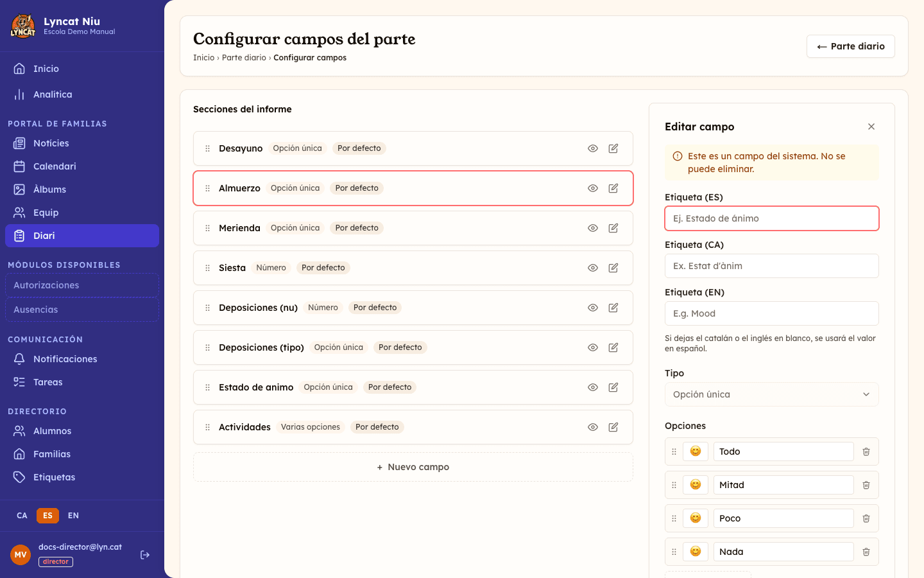
Task: Toggle visibility of Desayuno field
Action: [593, 148]
